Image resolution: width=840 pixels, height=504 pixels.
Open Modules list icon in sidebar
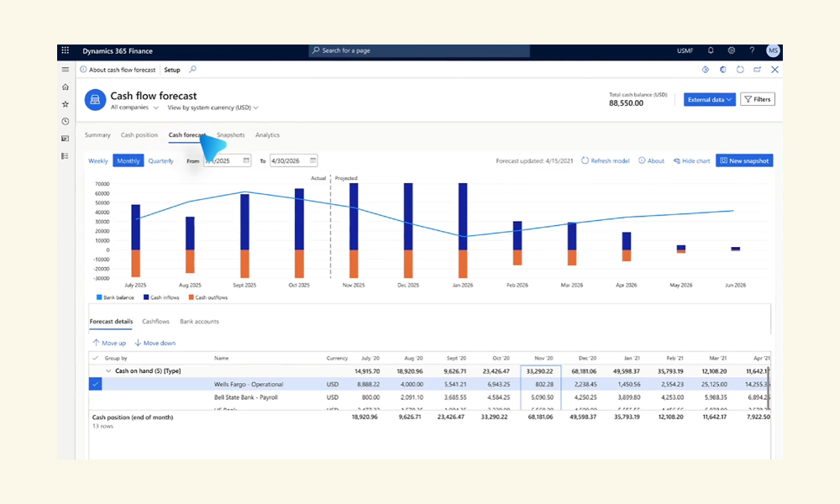tap(66, 156)
